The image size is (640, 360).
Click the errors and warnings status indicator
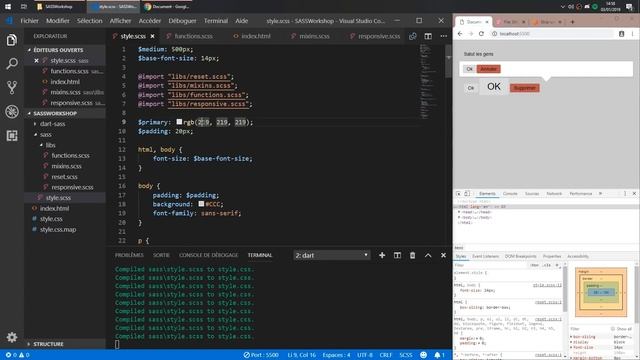click(17, 355)
